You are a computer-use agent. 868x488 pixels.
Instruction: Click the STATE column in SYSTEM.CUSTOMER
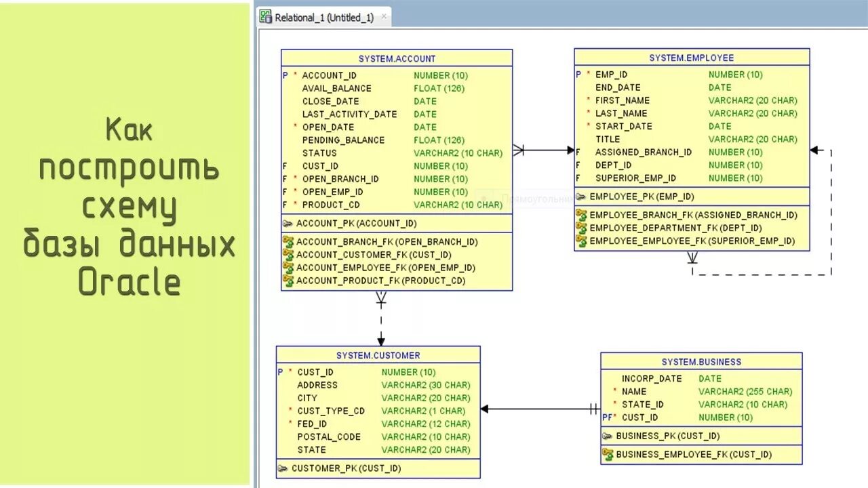point(378,449)
